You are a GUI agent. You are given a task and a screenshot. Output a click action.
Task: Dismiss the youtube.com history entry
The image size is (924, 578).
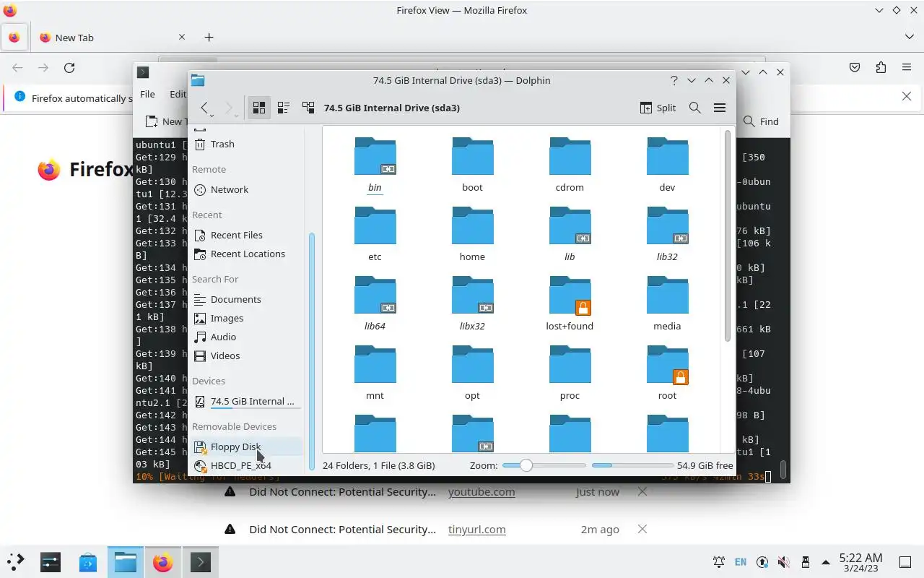(x=642, y=491)
